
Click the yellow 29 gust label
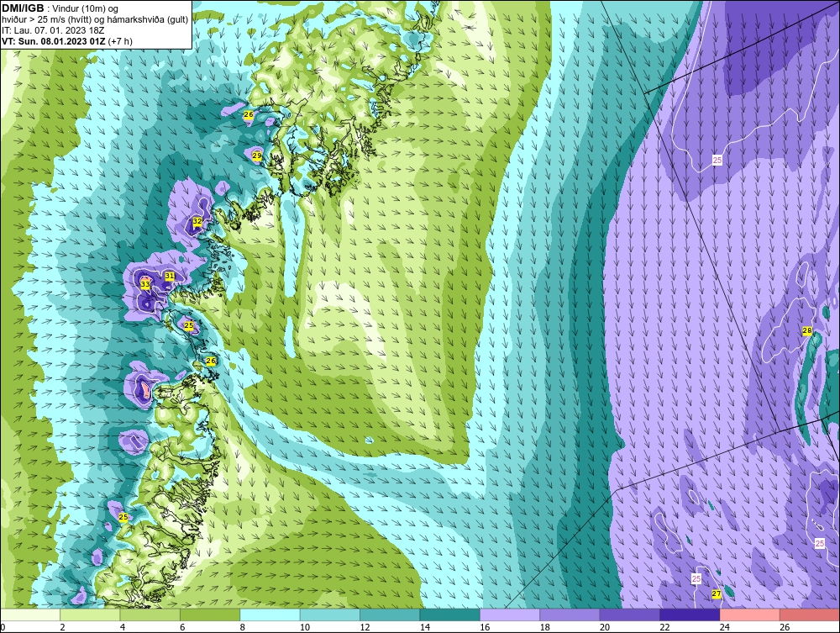pos(257,156)
